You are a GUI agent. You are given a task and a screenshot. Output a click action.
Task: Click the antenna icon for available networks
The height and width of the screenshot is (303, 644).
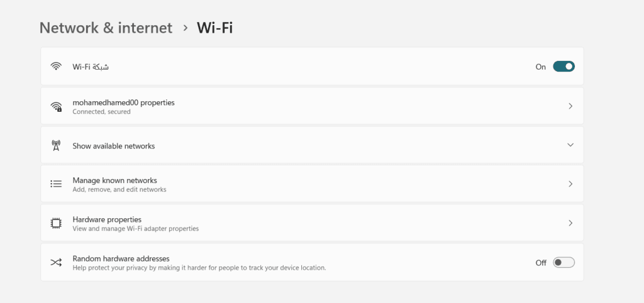click(x=56, y=146)
